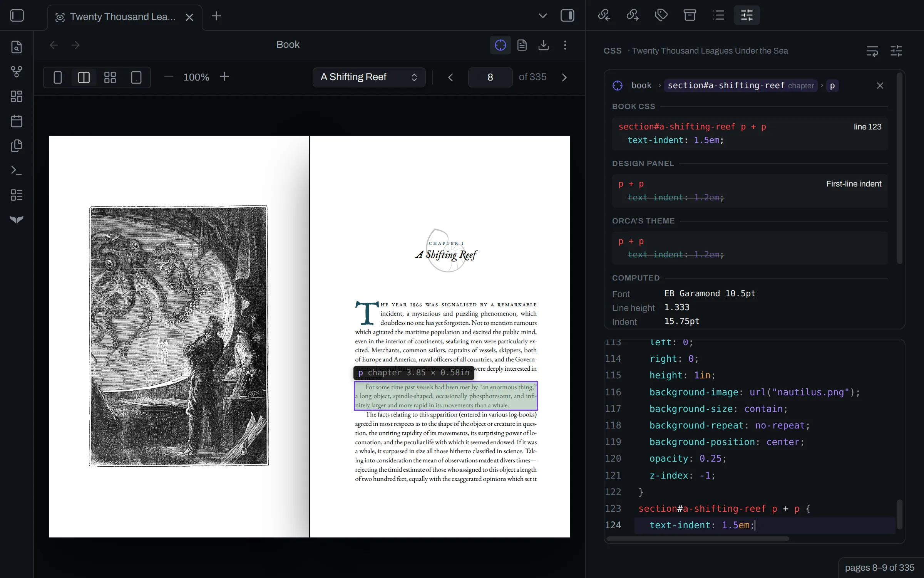Select single page view mode
This screenshot has height=578, width=924.
coord(58,77)
